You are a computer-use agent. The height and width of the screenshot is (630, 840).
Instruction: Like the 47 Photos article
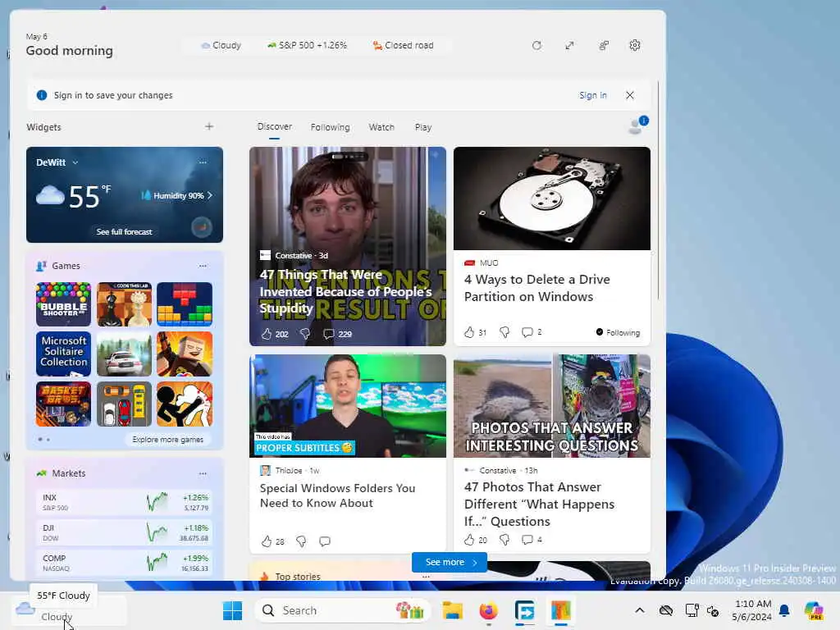[469, 540]
